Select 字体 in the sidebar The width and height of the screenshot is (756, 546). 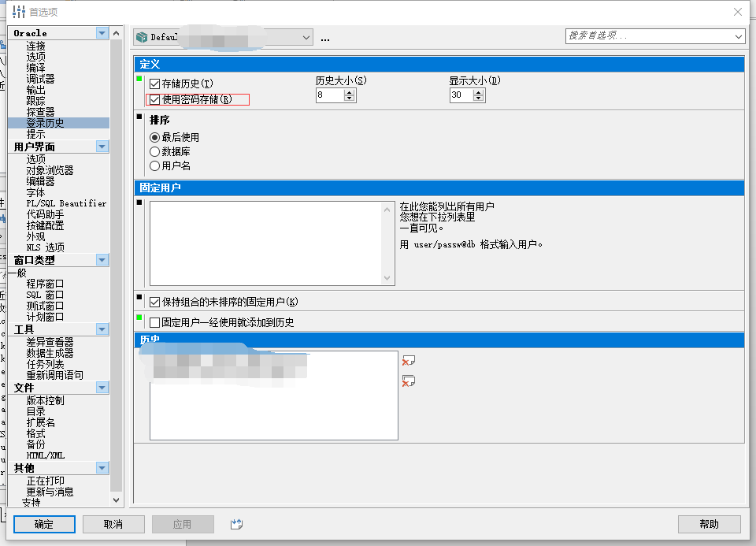pos(35,191)
